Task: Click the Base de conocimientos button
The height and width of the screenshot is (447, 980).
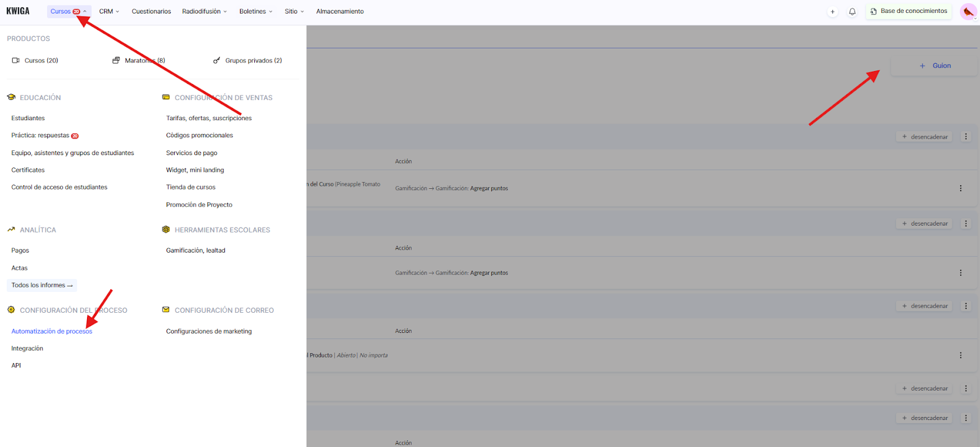Action: (x=908, y=12)
